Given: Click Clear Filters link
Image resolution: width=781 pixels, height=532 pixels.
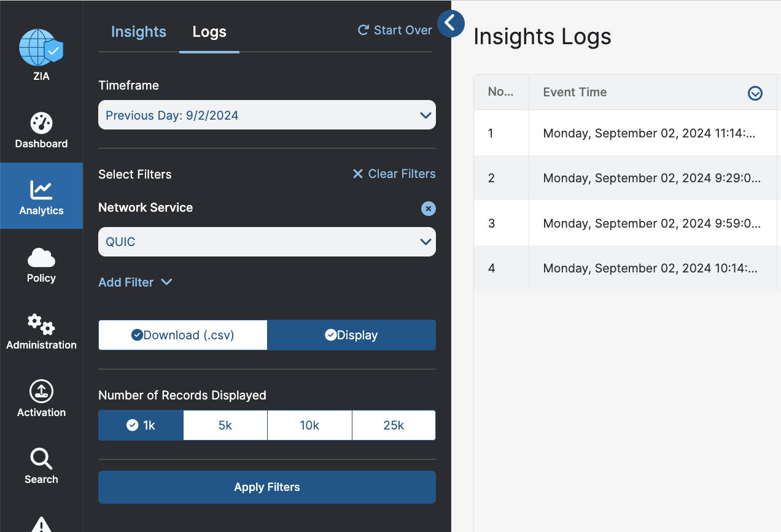Looking at the screenshot, I should [x=394, y=174].
